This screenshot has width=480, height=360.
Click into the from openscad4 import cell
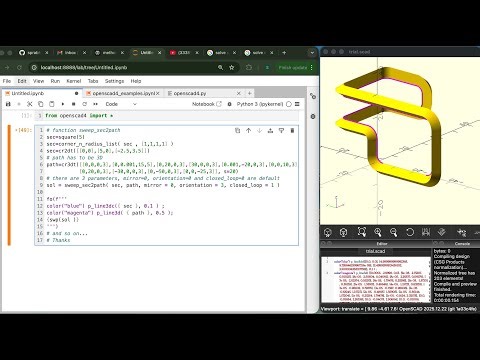pos(167,116)
